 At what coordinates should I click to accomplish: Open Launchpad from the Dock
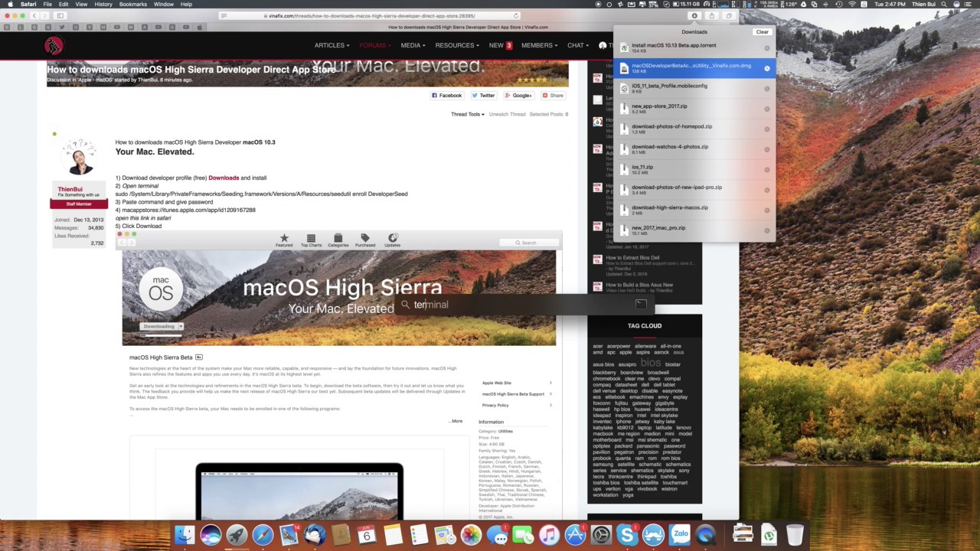[237, 534]
